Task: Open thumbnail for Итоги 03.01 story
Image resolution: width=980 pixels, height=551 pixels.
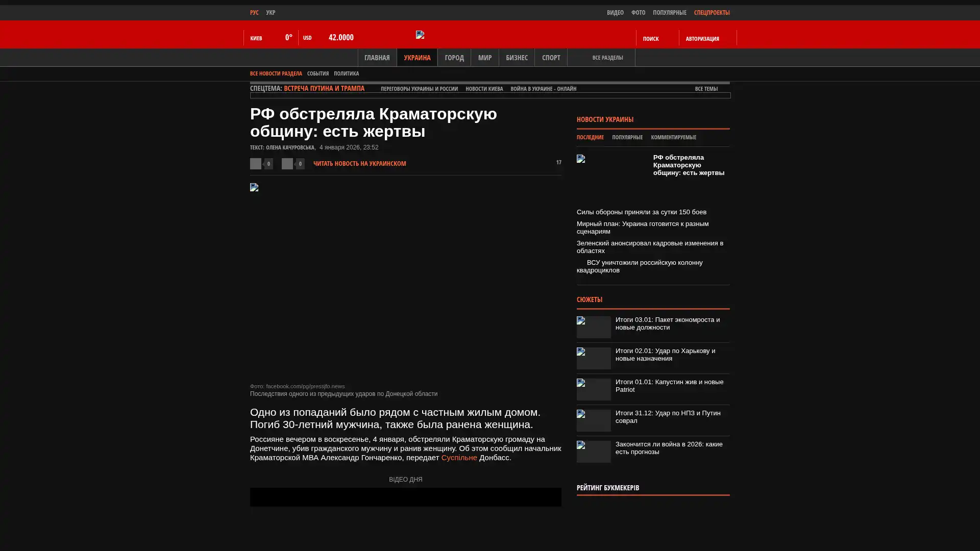Action: (x=594, y=327)
